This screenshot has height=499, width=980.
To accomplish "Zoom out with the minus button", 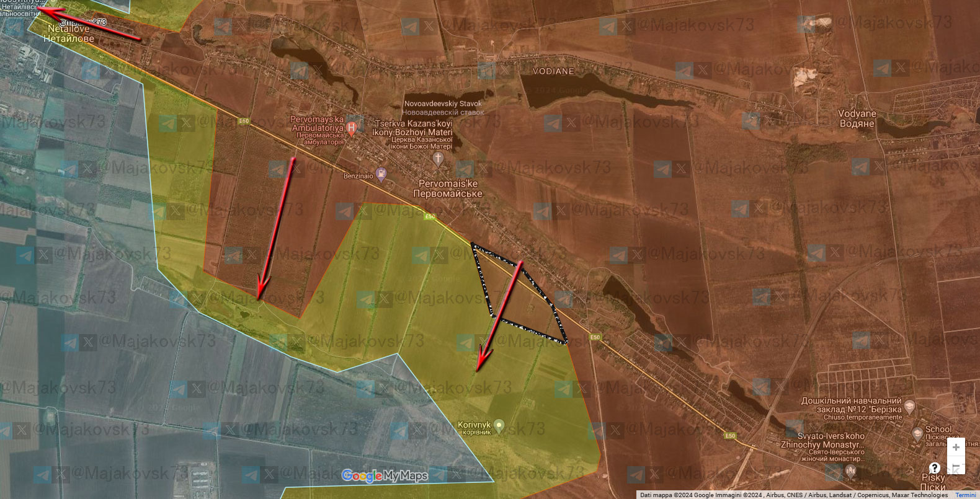I will (x=956, y=466).
